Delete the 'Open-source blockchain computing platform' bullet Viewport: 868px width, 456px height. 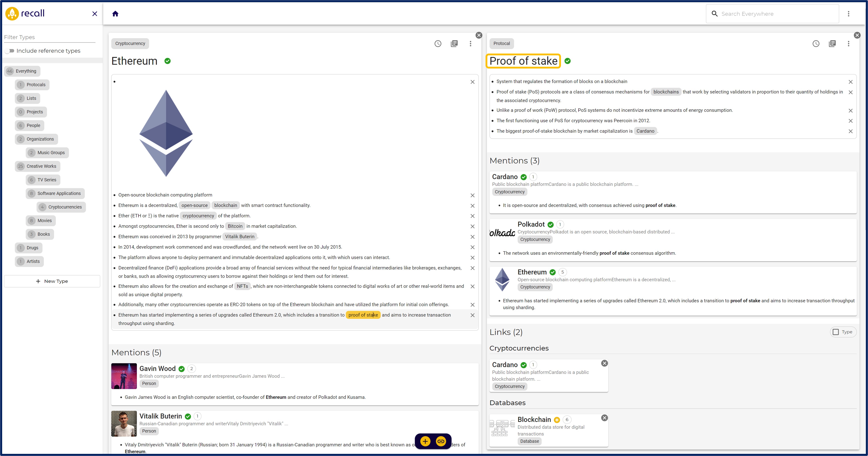point(472,196)
